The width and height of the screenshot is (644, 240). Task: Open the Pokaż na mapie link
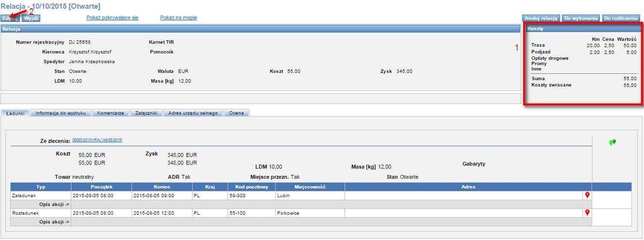[178, 18]
